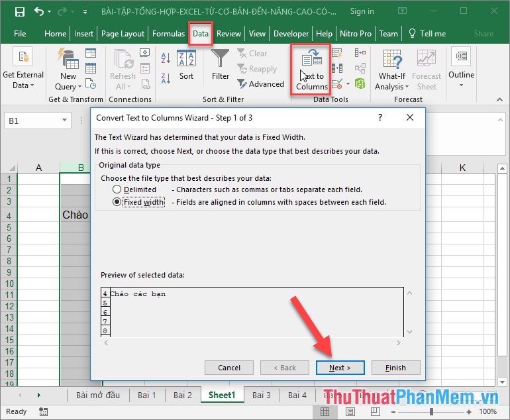Switch to the Bai 2 sheet tab
This screenshot has height=420, width=510.
tap(182, 395)
